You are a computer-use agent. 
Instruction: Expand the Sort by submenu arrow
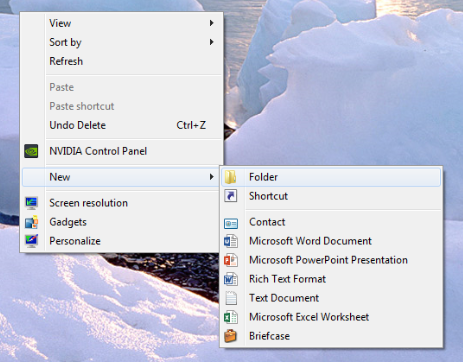point(211,42)
